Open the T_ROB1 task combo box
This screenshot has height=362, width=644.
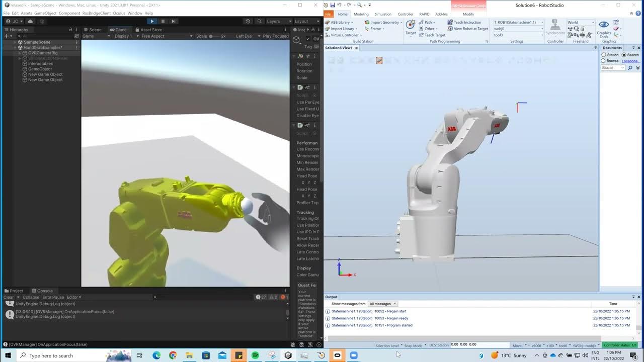pos(518,22)
